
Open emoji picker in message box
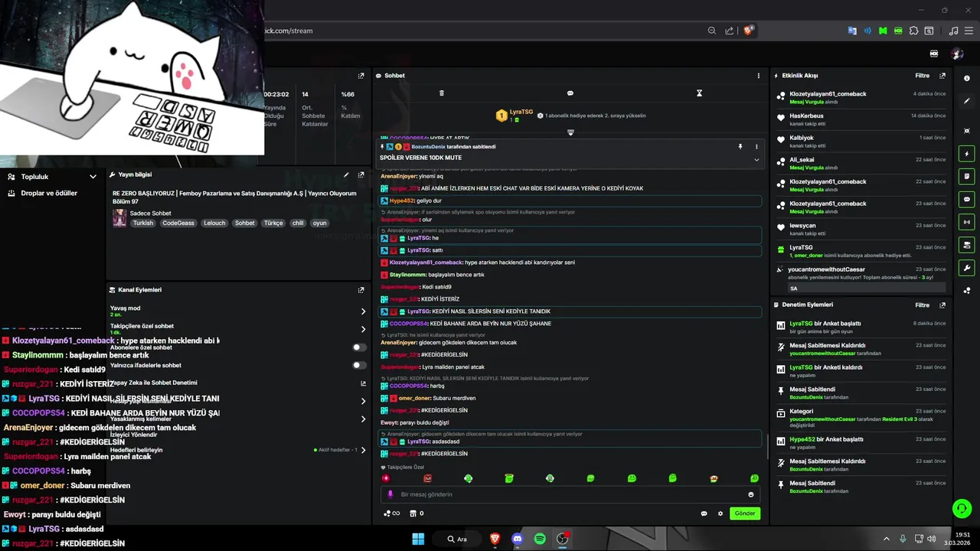coord(751,494)
